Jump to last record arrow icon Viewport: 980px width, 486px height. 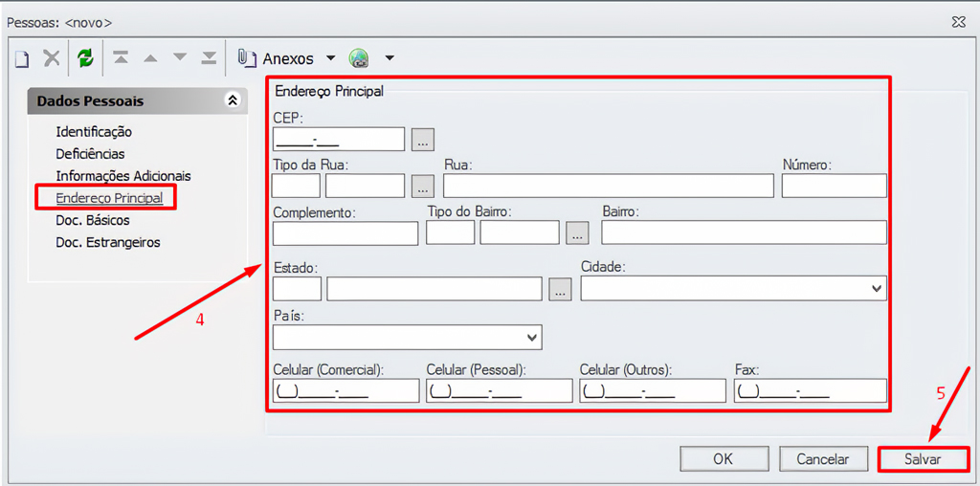(x=209, y=58)
